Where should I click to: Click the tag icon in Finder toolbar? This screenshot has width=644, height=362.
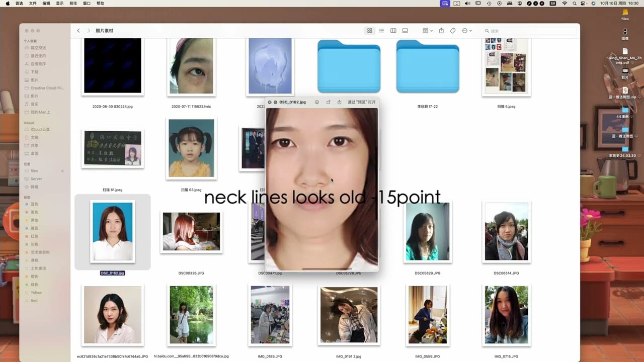[x=453, y=31]
